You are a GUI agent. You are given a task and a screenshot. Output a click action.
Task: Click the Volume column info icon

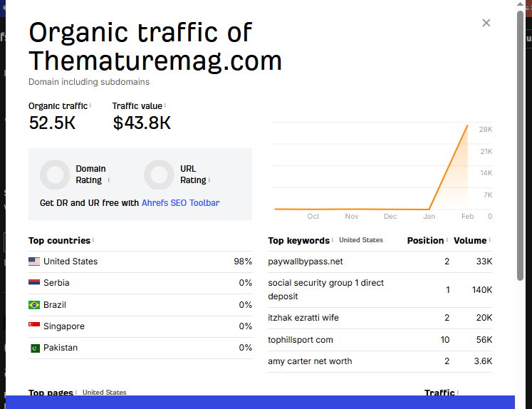pyautogui.click(x=490, y=239)
